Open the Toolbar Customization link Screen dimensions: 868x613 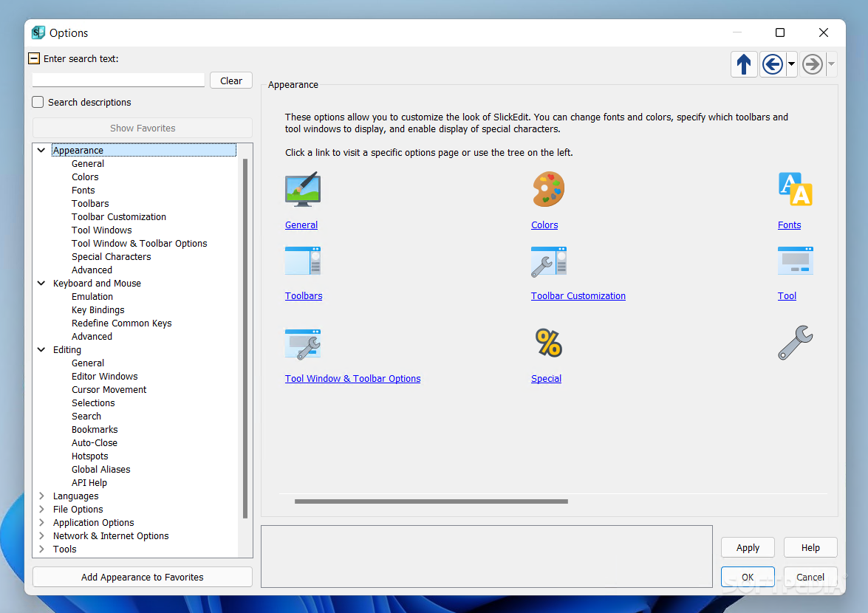point(578,295)
